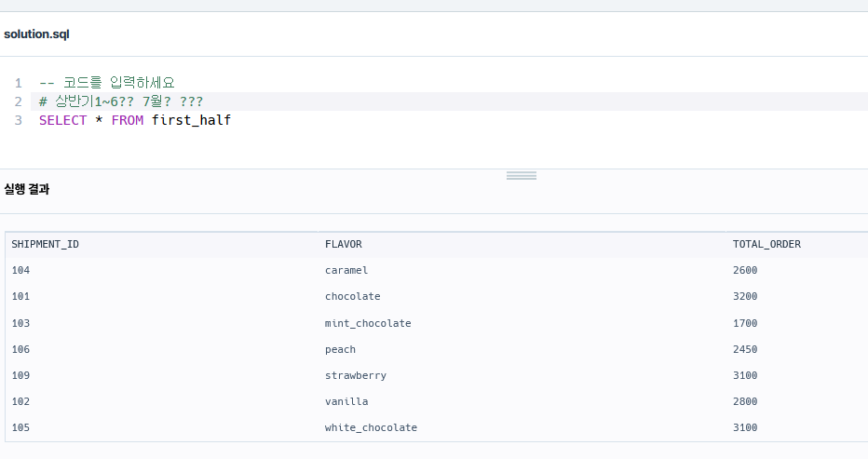Click the white_chocolate flavor cell
This screenshot has width=868, height=459.
click(371, 427)
